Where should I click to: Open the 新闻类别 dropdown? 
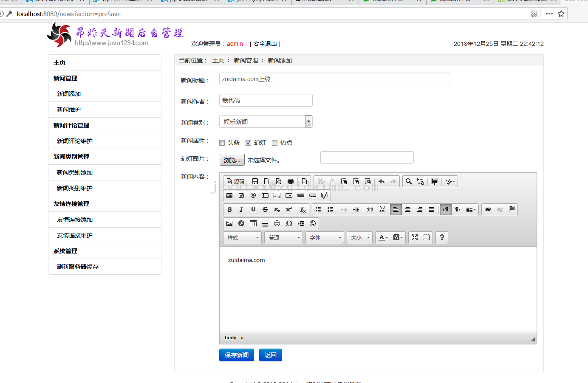pos(266,121)
